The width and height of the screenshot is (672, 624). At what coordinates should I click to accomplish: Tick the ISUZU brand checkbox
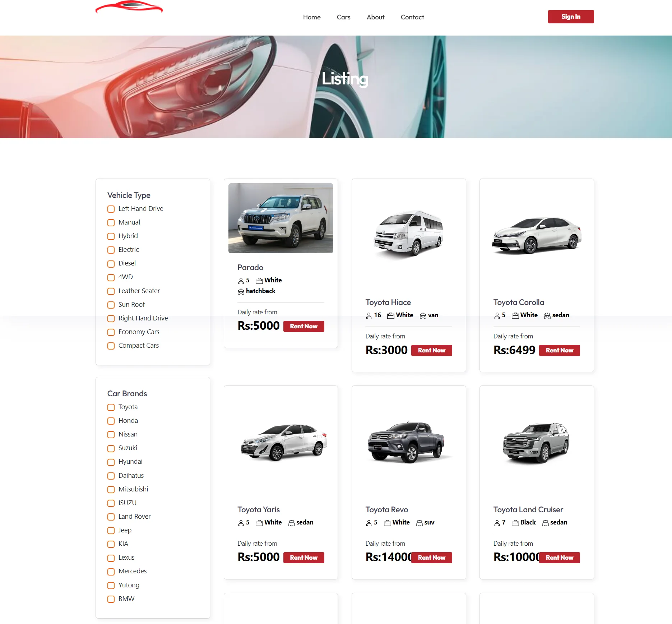[111, 503]
